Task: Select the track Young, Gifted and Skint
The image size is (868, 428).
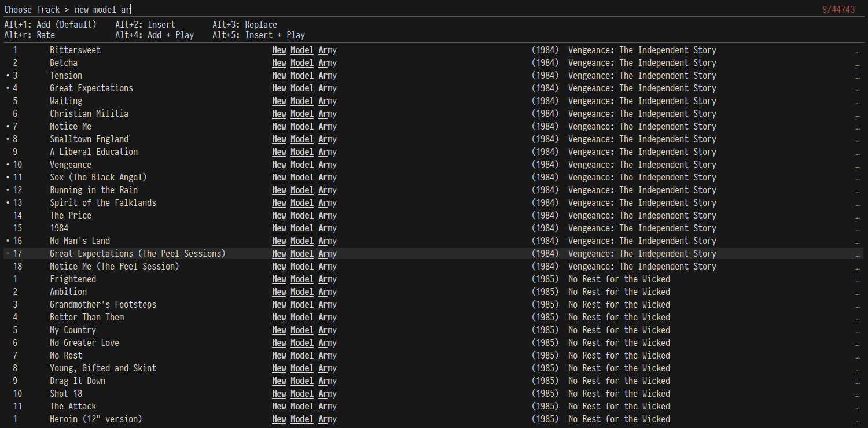Action: tap(434, 368)
